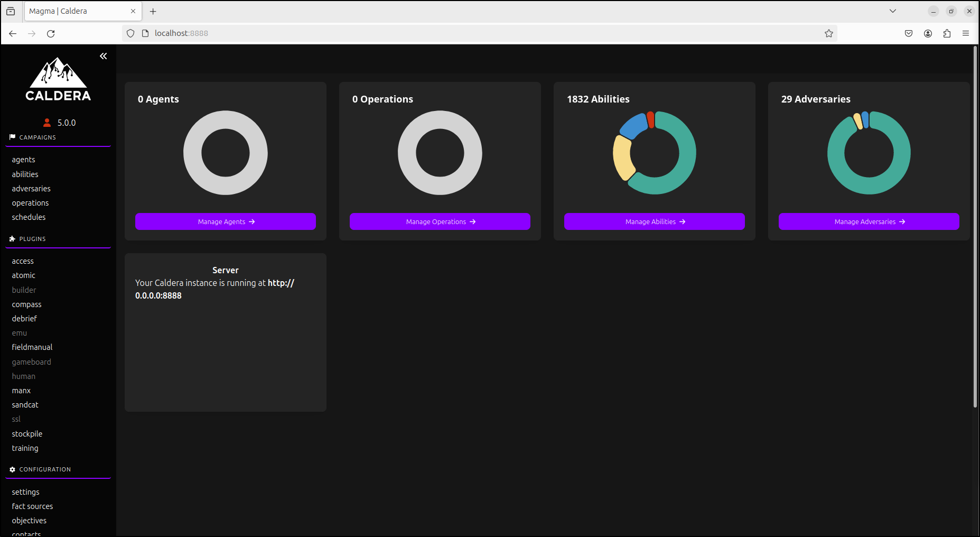Viewport: 980px width, 537px height.
Task: Open Firefox application menu hamburger
Action: coord(966,33)
